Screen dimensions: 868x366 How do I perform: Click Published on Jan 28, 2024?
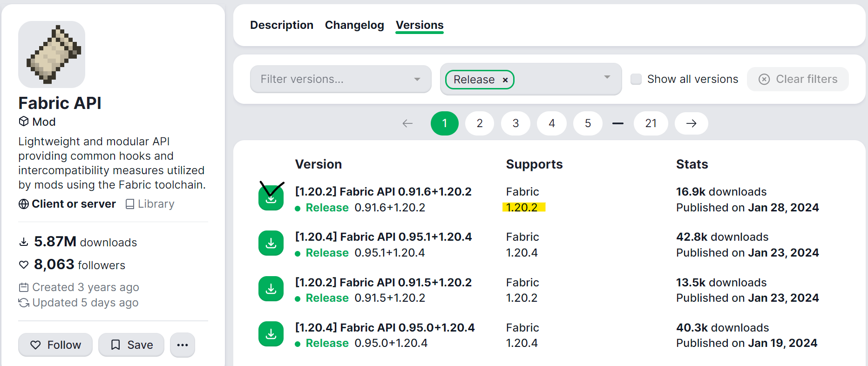coord(747,208)
